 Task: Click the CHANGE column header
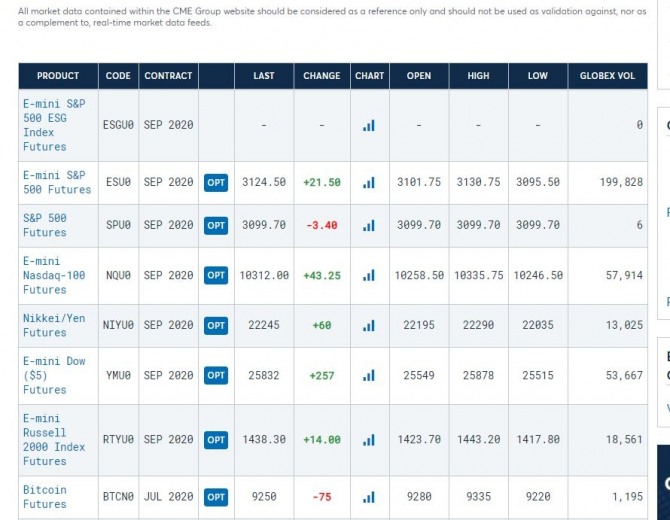(322, 76)
